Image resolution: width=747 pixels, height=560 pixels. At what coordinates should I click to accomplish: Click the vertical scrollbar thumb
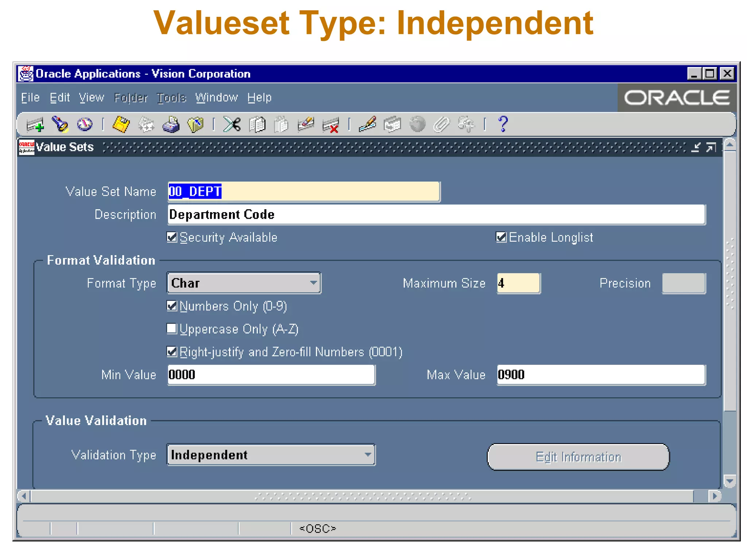click(730, 281)
